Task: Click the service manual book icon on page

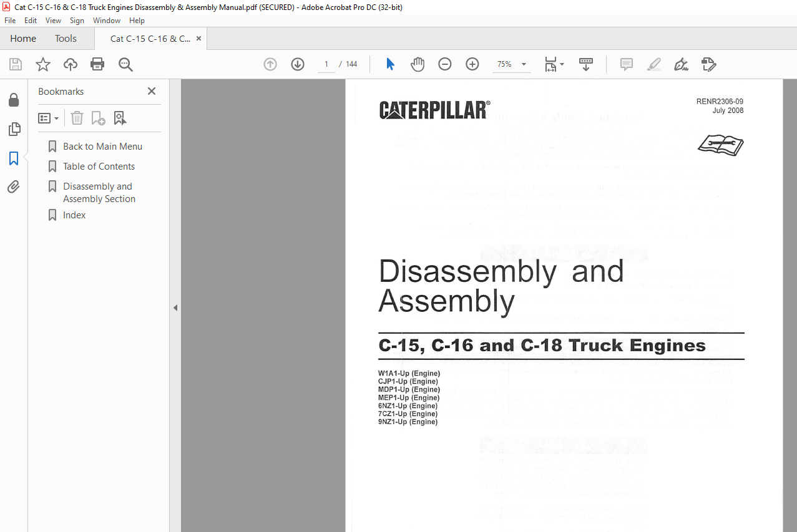Action: (x=721, y=145)
